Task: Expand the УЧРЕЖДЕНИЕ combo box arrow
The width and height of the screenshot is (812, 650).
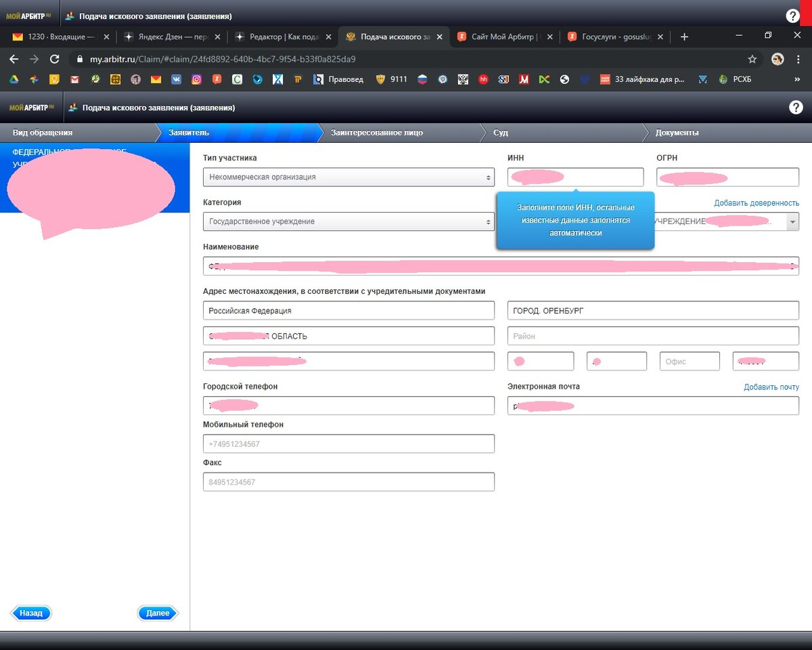Action: (792, 221)
